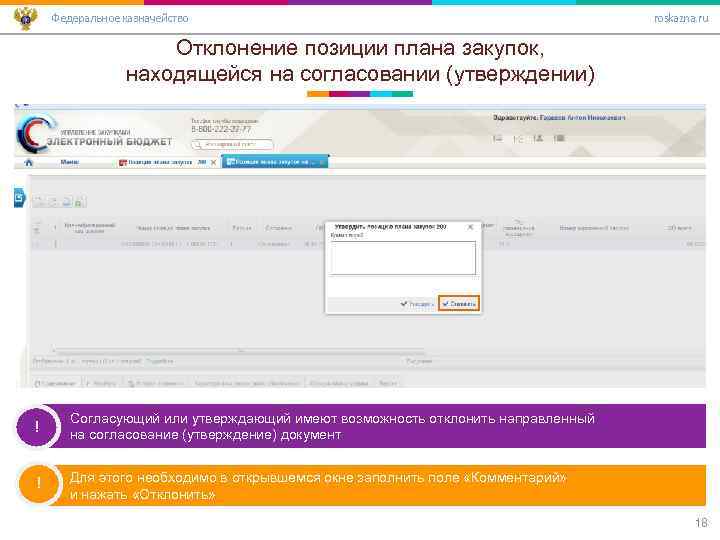Click the Федеральное казначейство emblem
Screen dimensions: 720x540
coord(26,19)
